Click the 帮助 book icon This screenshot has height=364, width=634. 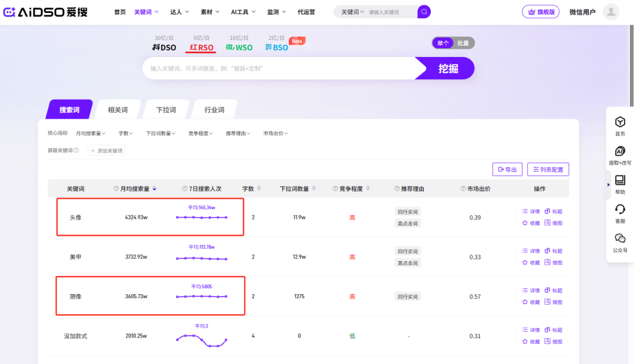click(620, 181)
